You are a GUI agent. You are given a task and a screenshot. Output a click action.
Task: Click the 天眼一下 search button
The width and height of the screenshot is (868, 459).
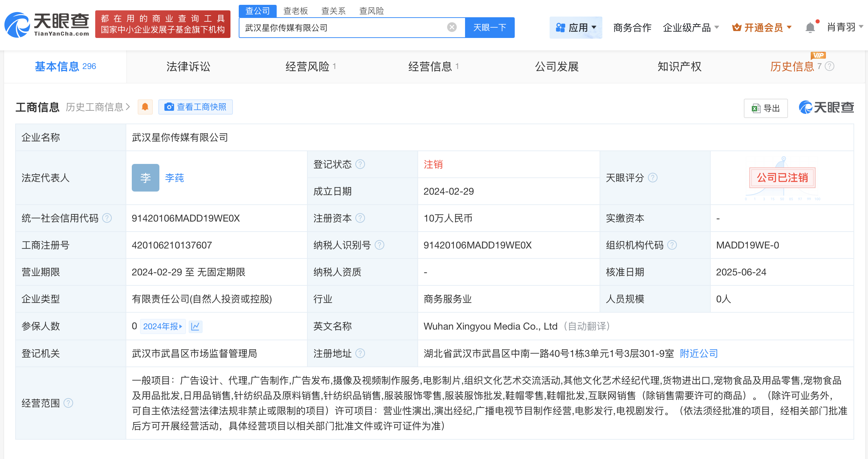[490, 28]
